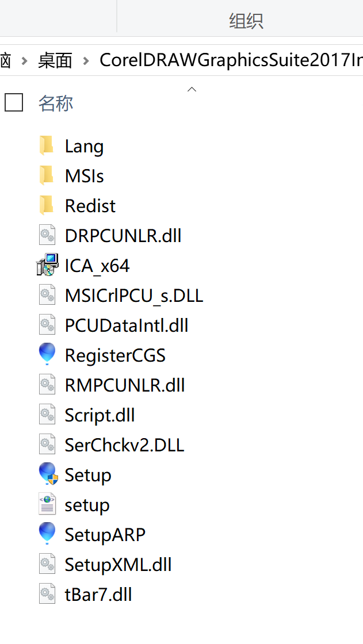Select the Script.dll file name
363x644 pixels.
pyautogui.click(x=100, y=415)
